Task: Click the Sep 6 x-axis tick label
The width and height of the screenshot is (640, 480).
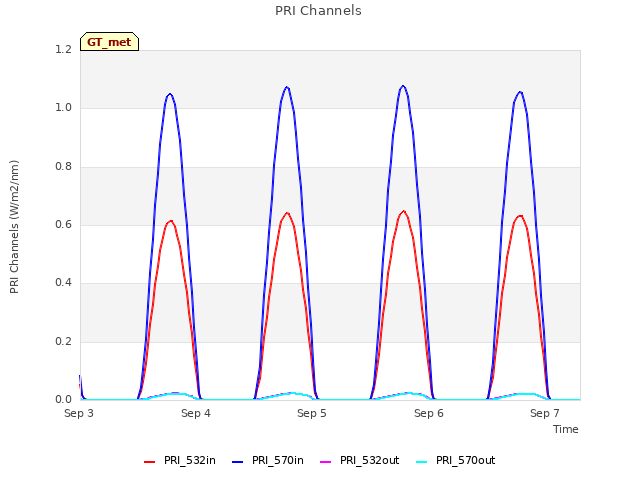Action: tap(429, 413)
